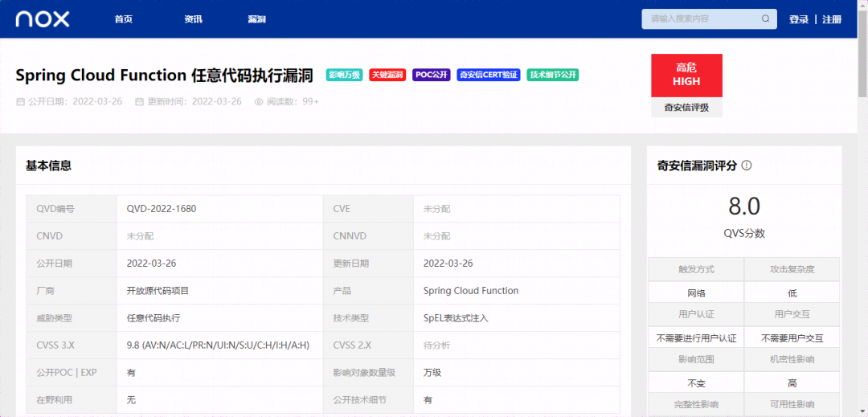Click the 技术细节公开 green tag

[552, 75]
